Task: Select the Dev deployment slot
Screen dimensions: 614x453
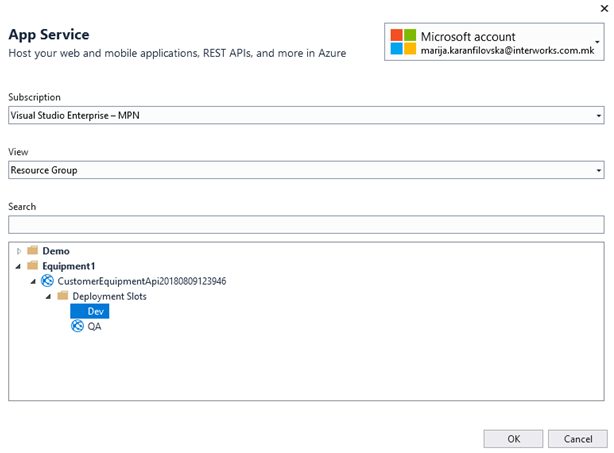Action: coord(90,311)
